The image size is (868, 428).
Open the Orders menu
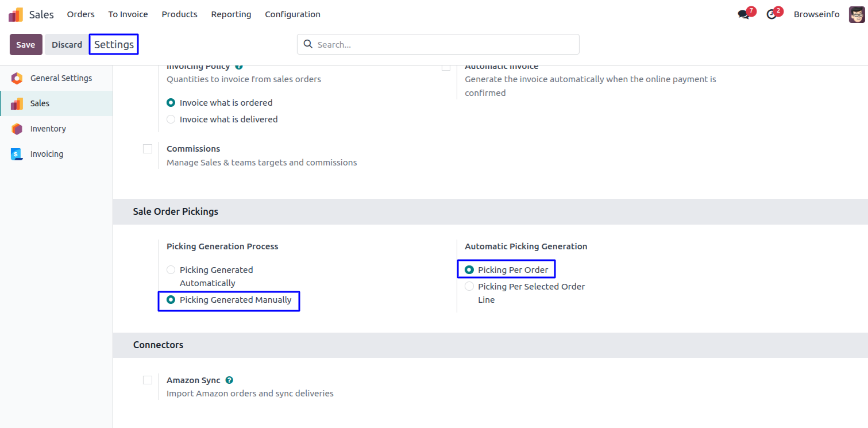(x=80, y=14)
